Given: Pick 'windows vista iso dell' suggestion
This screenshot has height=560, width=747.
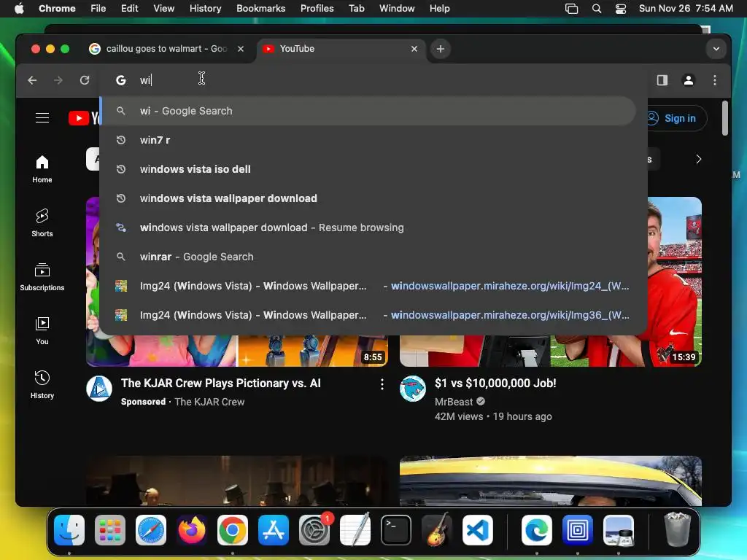Looking at the screenshot, I should (368, 169).
